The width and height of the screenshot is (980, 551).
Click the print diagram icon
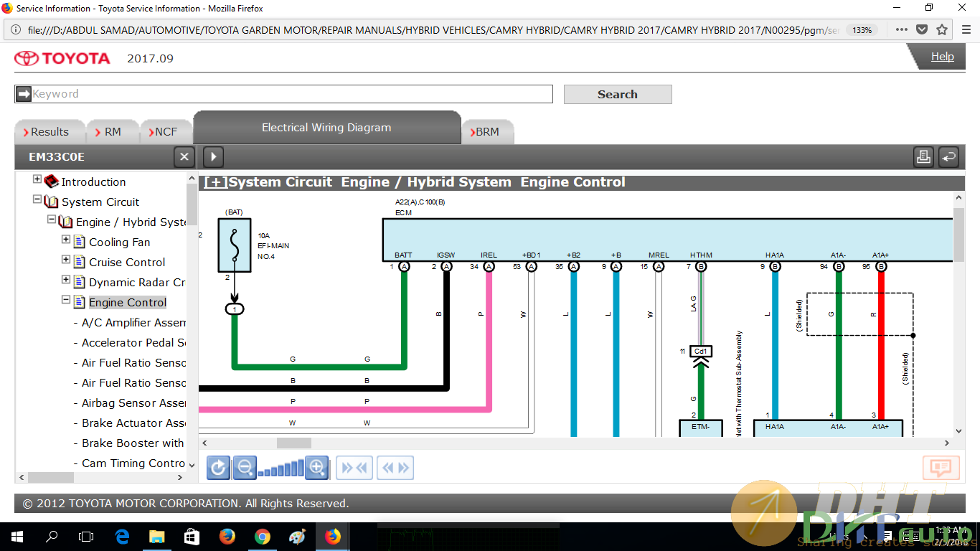[x=923, y=156]
